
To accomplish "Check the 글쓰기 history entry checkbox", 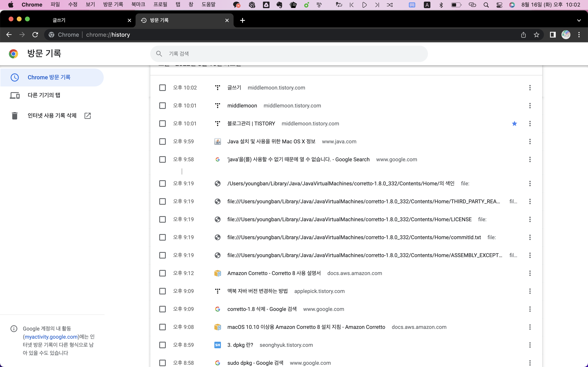I will (x=162, y=88).
